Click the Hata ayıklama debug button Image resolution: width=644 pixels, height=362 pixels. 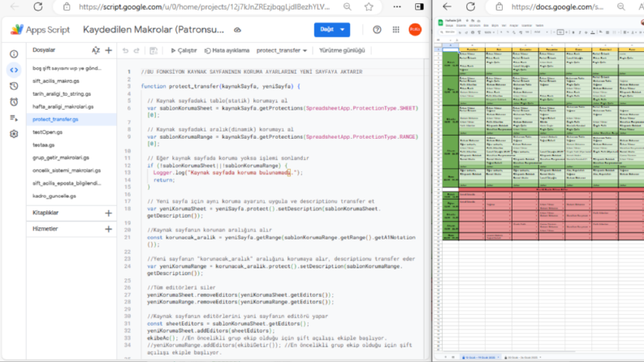tap(227, 50)
